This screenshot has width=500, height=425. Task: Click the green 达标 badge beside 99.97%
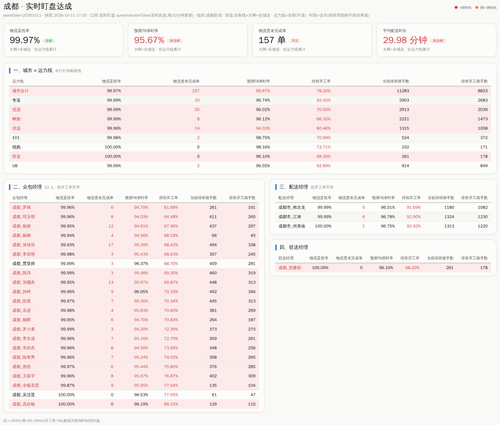click(x=49, y=41)
